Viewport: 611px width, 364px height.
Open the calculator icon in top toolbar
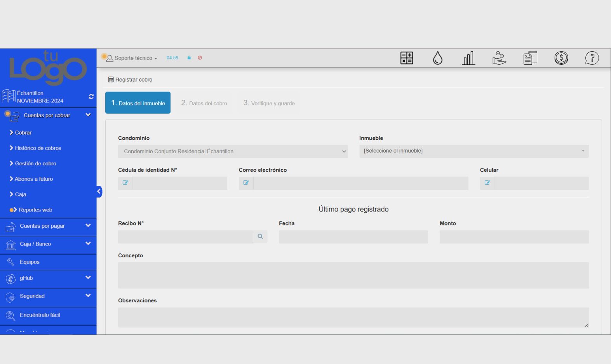coord(407,58)
